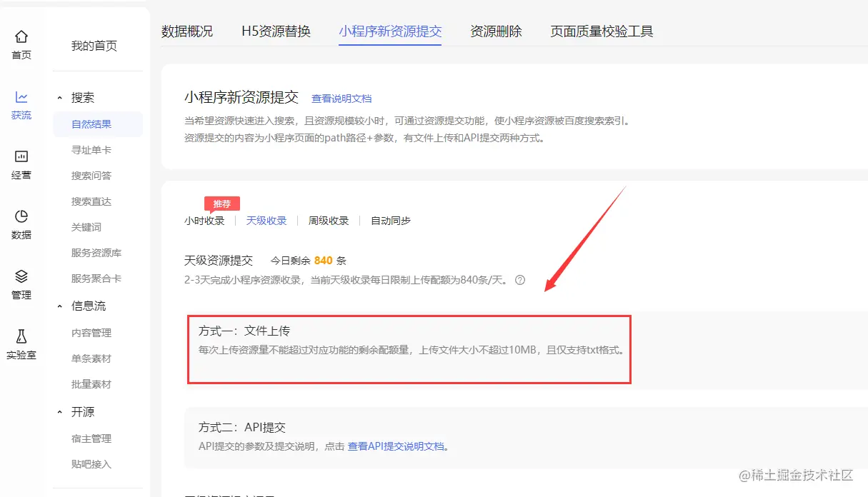Collapse the 开源 section
Viewport: 868px width, 497px height.
tap(81, 411)
